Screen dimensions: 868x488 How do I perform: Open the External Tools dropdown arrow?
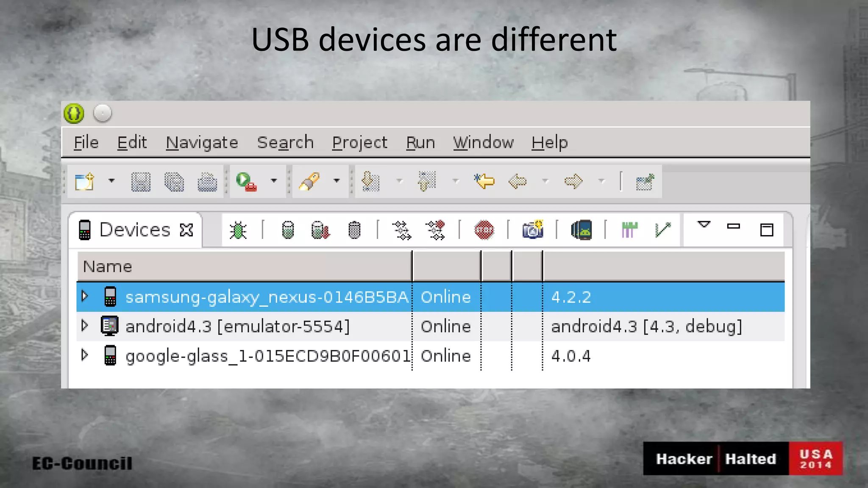[x=274, y=181]
